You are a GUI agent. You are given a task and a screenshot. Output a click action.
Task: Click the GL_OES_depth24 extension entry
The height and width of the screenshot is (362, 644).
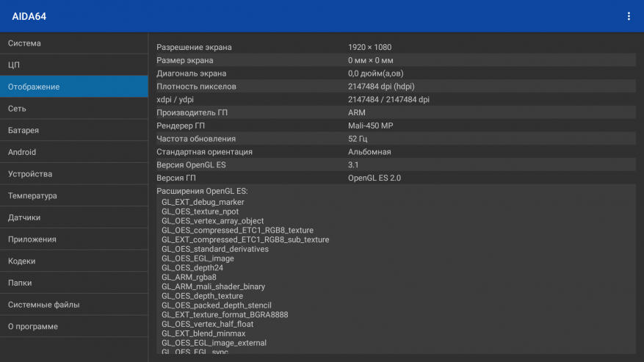[192, 268]
